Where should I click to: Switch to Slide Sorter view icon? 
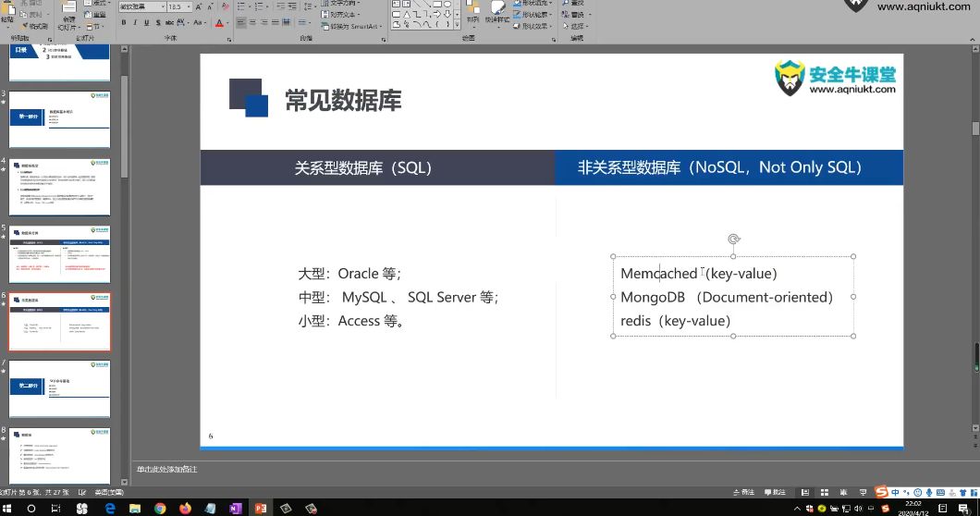[825, 492]
